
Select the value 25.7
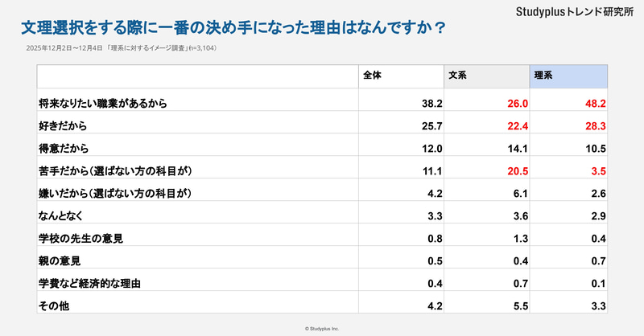[x=432, y=126]
